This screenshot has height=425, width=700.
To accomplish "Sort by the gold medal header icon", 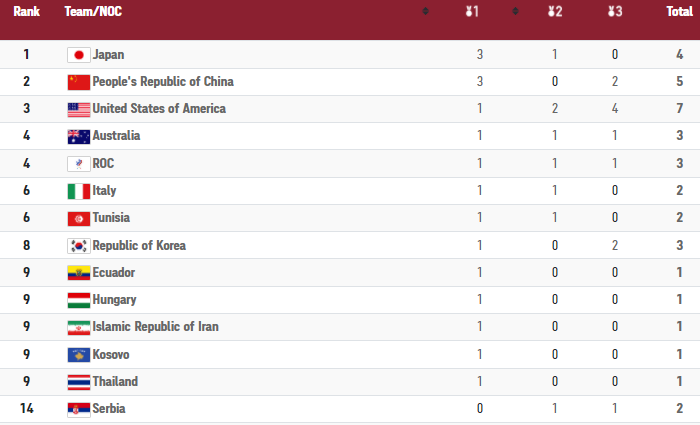I will (472, 11).
